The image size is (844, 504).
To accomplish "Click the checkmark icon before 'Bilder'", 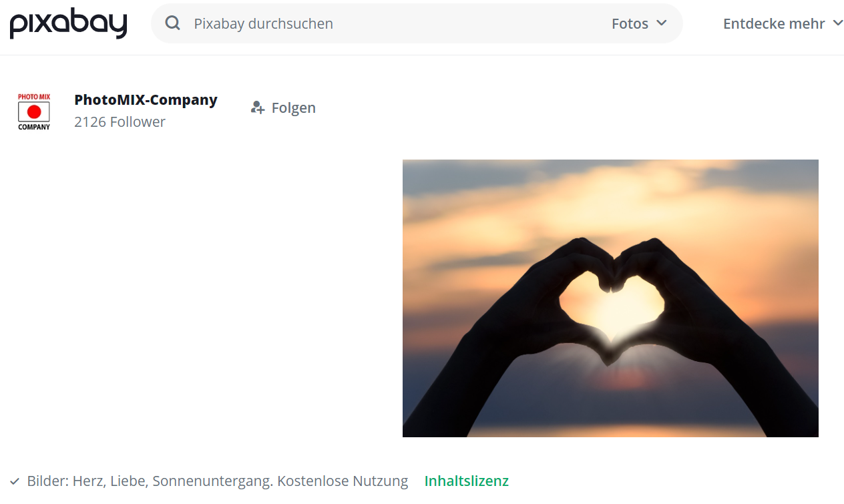I will point(15,481).
